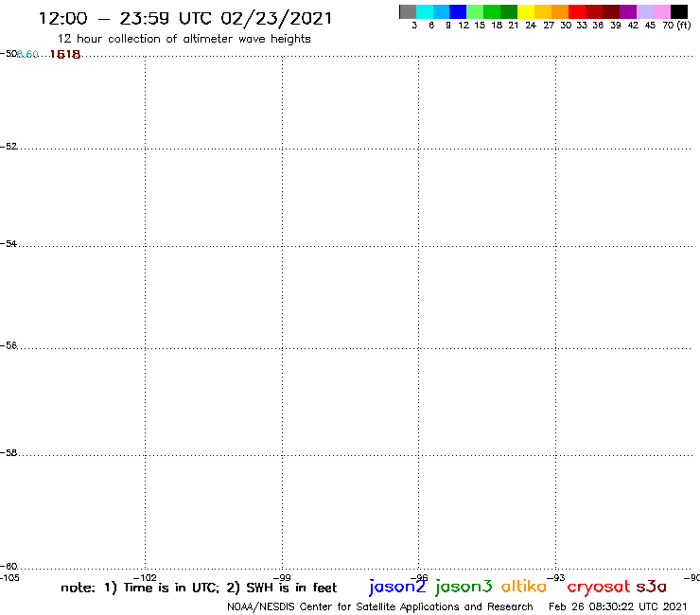Click the jason3 satellite label
Image resolution: width=700 pixels, height=615 pixels.
coord(464,587)
